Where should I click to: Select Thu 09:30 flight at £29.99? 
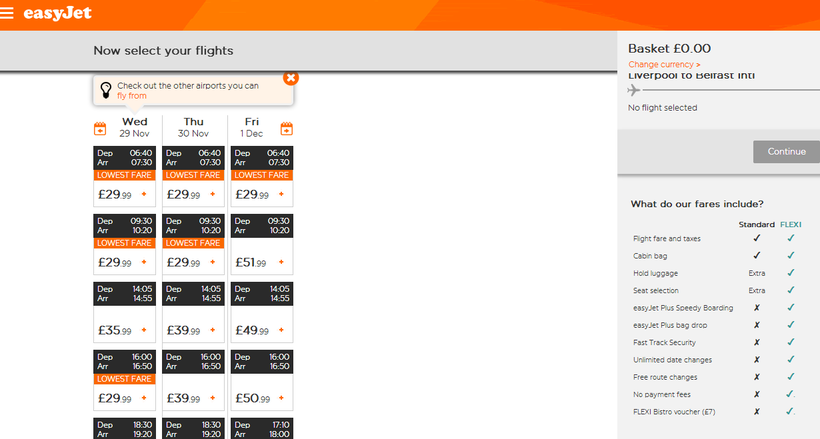[193, 244]
